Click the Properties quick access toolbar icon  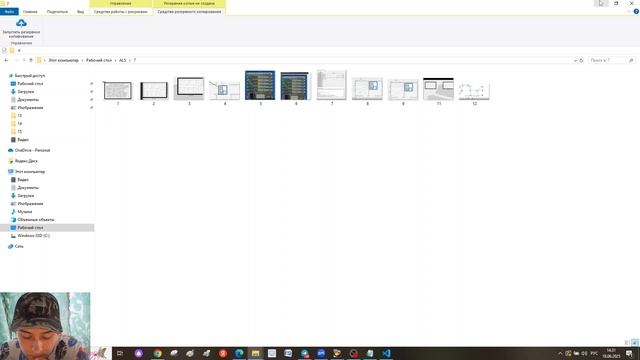point(4,51)
